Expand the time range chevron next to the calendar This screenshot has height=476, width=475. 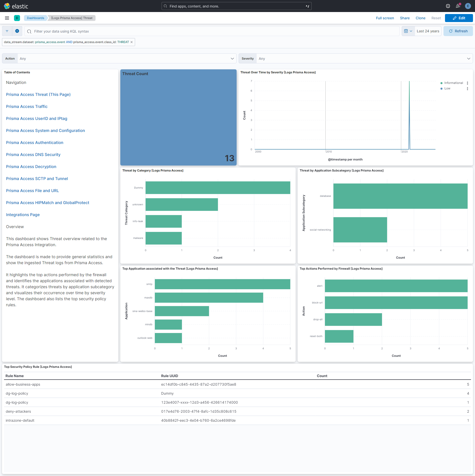pos(411,31)
